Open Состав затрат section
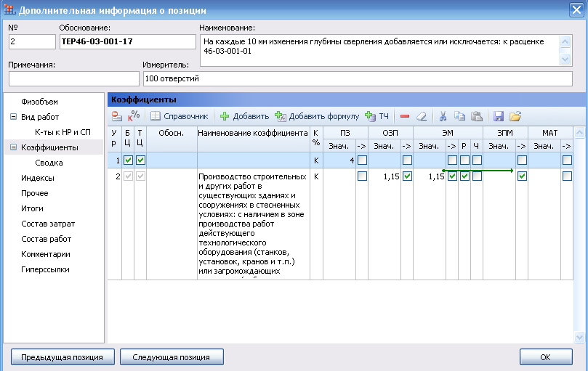Image resolution: width=588 pixels, height=371 pixels. pos(47,224)
